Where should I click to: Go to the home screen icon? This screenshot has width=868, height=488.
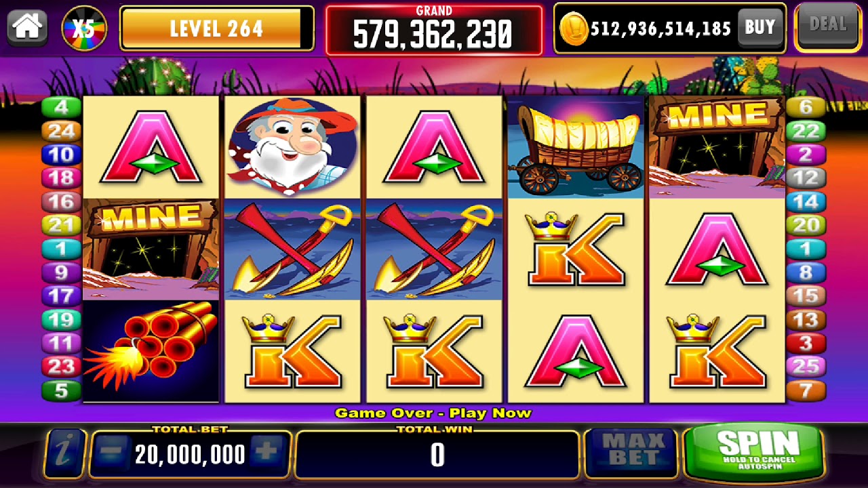(x=28, y=26)
